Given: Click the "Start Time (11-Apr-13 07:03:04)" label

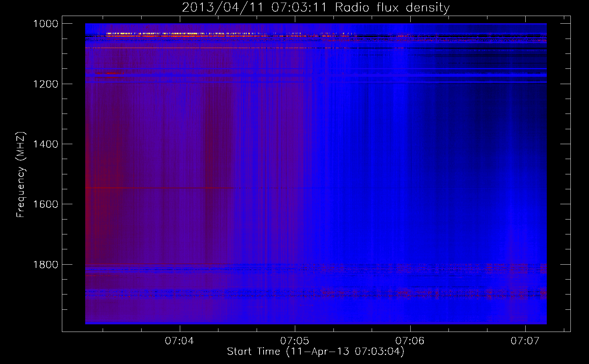Looking at the screenshot, I should [x=316, y=352].
